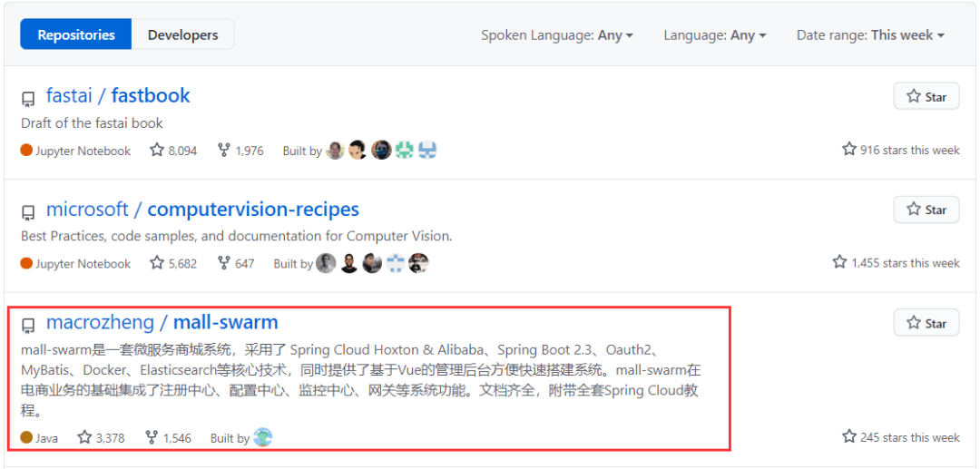Star the fastai / fastbook repository

point(926,96)
